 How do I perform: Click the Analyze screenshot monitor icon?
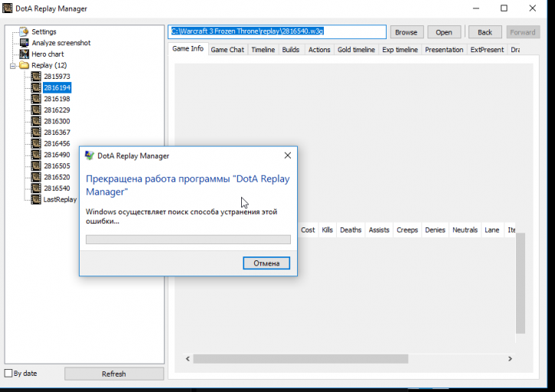[24, 43]
